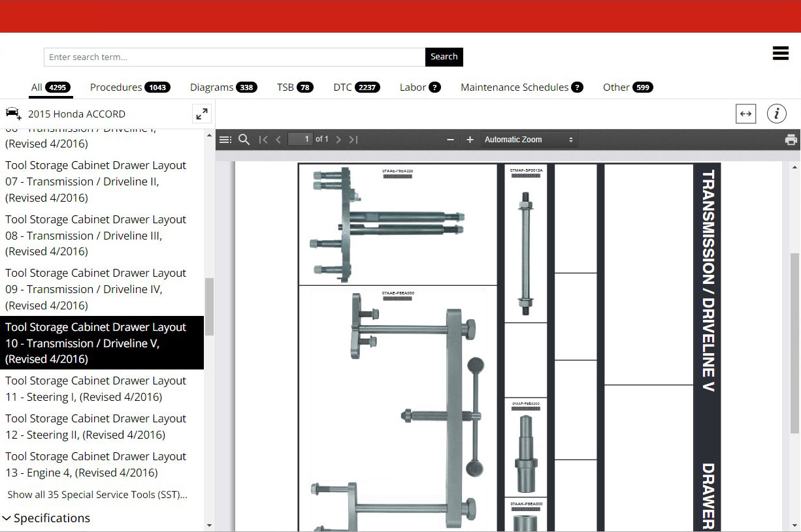
Task: Go to the next PDF page
Action: [338, 140]
